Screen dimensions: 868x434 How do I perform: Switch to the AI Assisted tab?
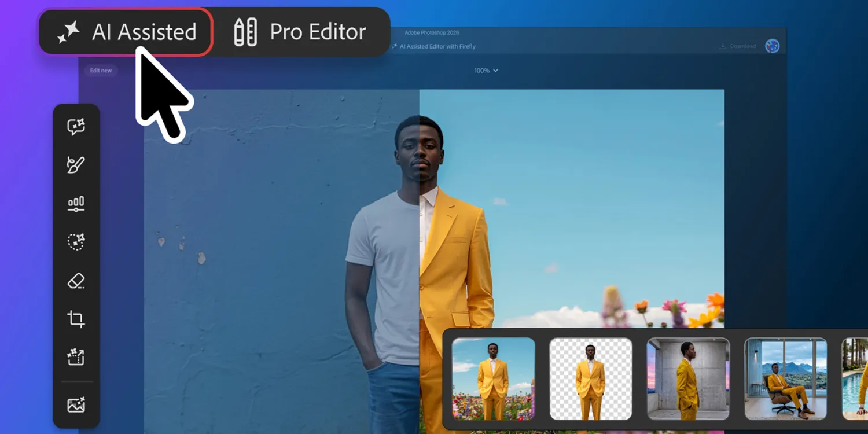click(x=126, y=32)
